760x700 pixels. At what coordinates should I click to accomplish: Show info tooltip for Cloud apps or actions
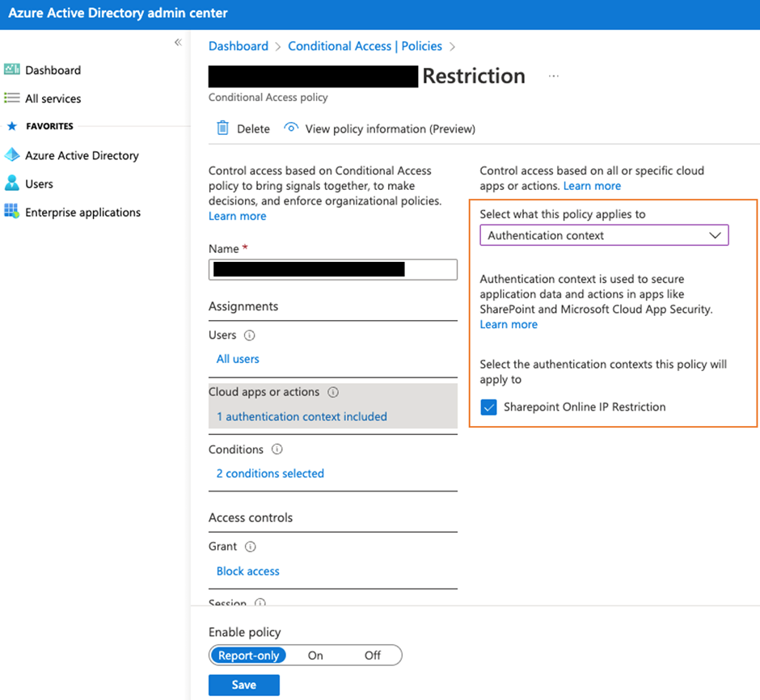[x=333, y=392]
